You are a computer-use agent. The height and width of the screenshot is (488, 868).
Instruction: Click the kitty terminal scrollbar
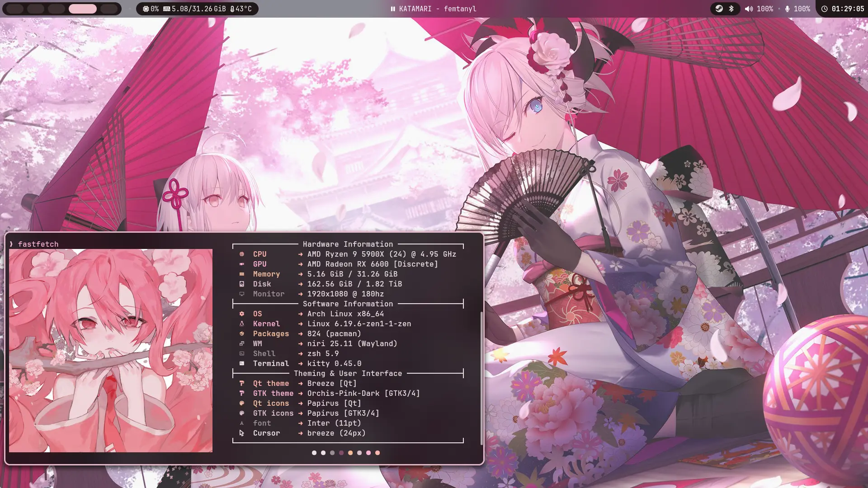[x=481, y=377]
